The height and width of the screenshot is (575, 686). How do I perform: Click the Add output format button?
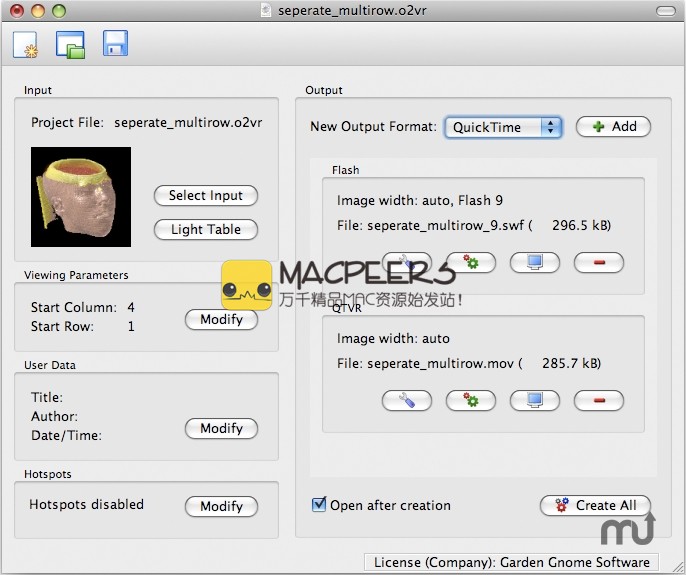(x=613, y=127)
